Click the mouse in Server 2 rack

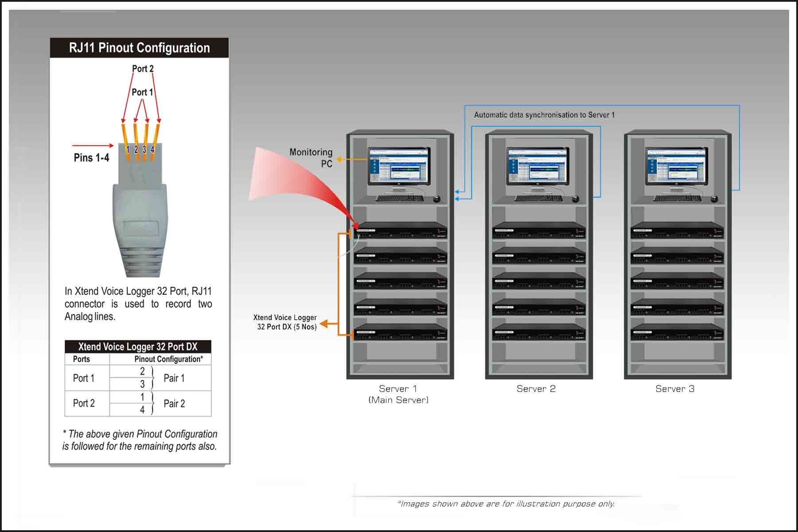pos(575,199)
